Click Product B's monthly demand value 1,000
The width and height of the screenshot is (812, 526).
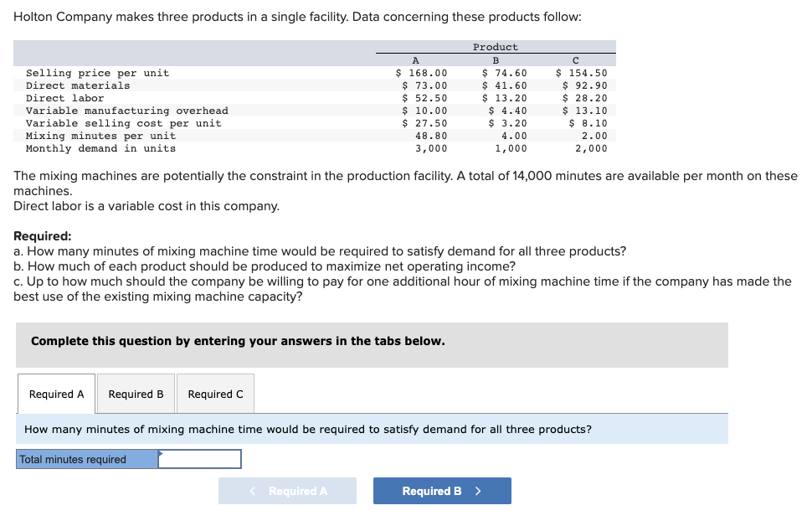click(x=511, y=148)
